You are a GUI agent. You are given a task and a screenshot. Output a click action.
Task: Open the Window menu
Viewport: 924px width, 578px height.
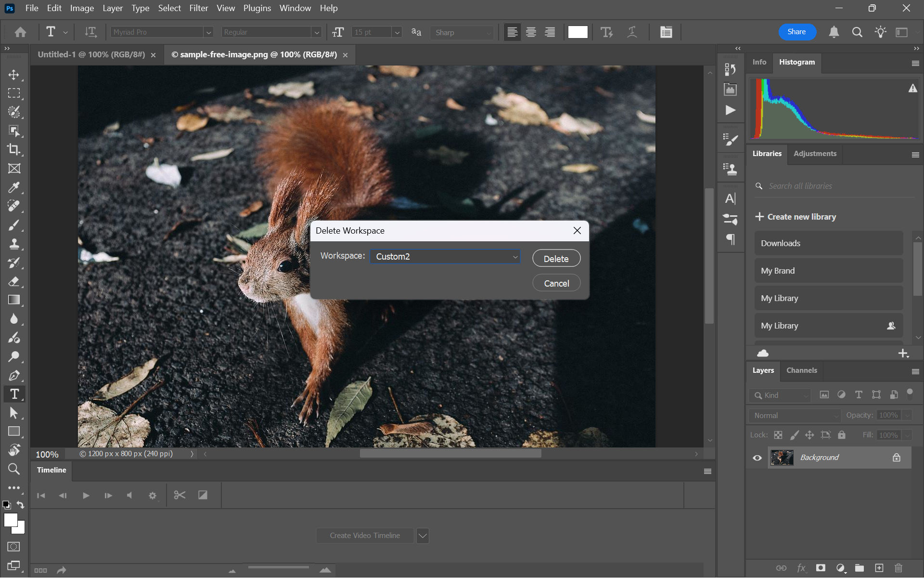(x=295, y=8)
